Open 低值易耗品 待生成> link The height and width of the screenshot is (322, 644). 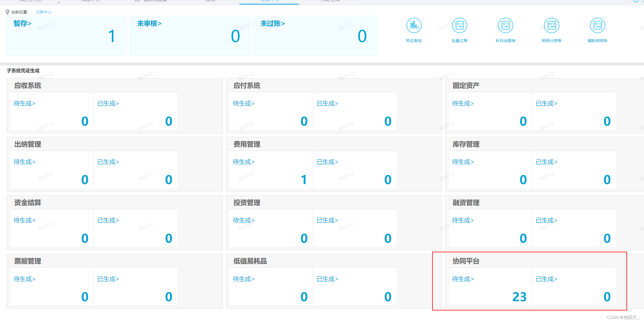coord(244,279)
